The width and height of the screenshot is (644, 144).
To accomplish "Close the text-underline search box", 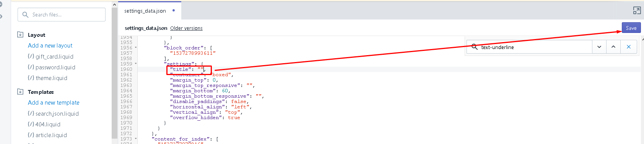I will (x=629, y=47).
